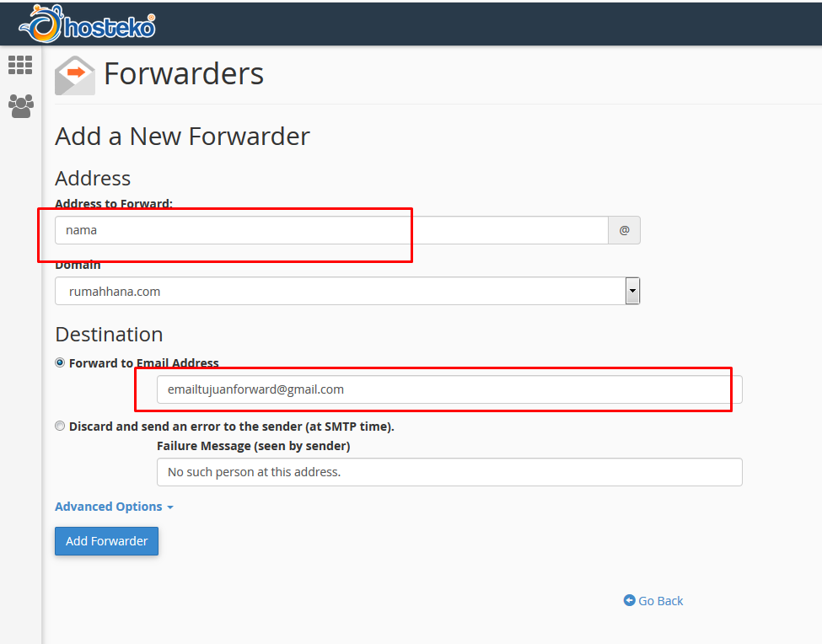Click the Forwarders page title
The height and width of the screenshot is (644, 822).
[184, 74]
